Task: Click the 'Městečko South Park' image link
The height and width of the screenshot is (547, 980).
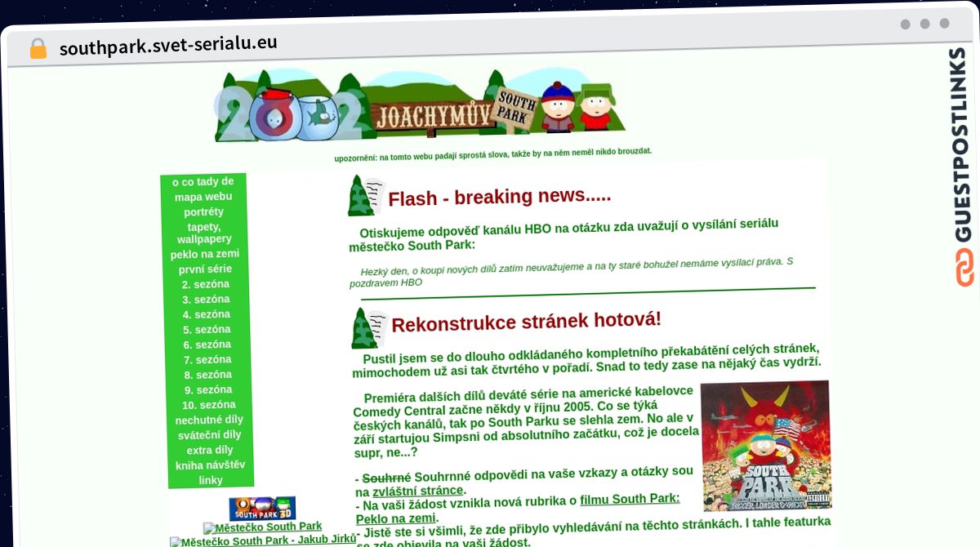Action: 262,527
